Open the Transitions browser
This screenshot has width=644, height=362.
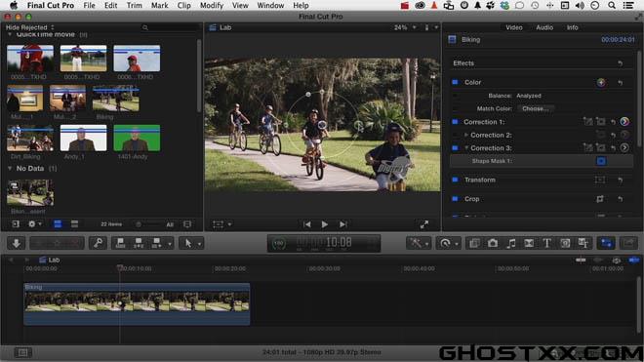click(x=529, y=243)
